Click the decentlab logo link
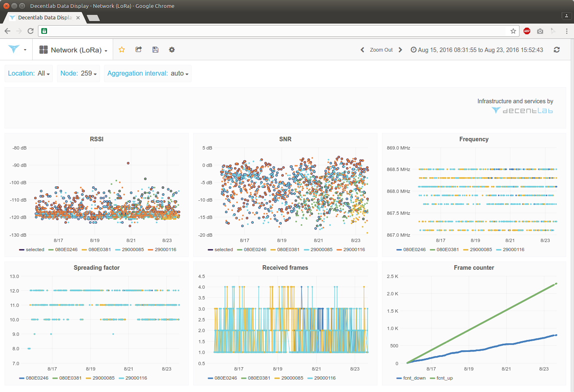Screen dimensions: 574x392 [x=522, y=110]
